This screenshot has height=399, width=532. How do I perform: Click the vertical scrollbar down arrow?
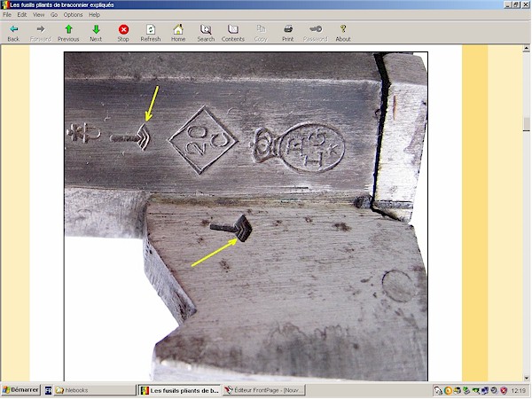[x=526, y=378]
